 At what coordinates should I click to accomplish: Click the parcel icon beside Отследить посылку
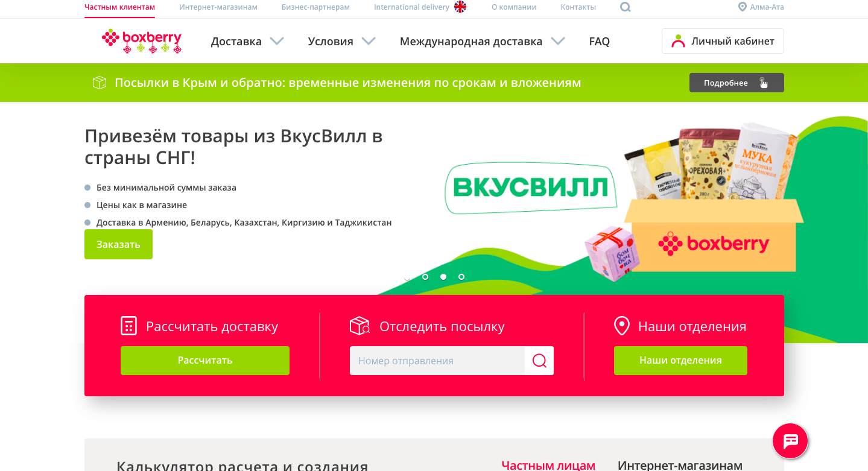pos(360,326)
